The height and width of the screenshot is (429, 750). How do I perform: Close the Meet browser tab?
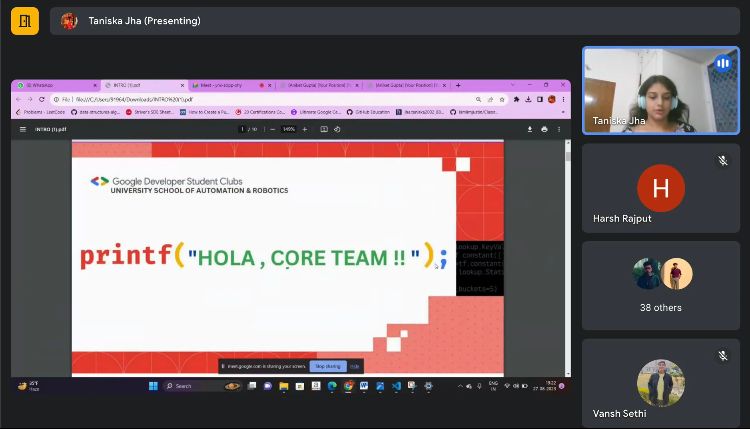(270, 85)
